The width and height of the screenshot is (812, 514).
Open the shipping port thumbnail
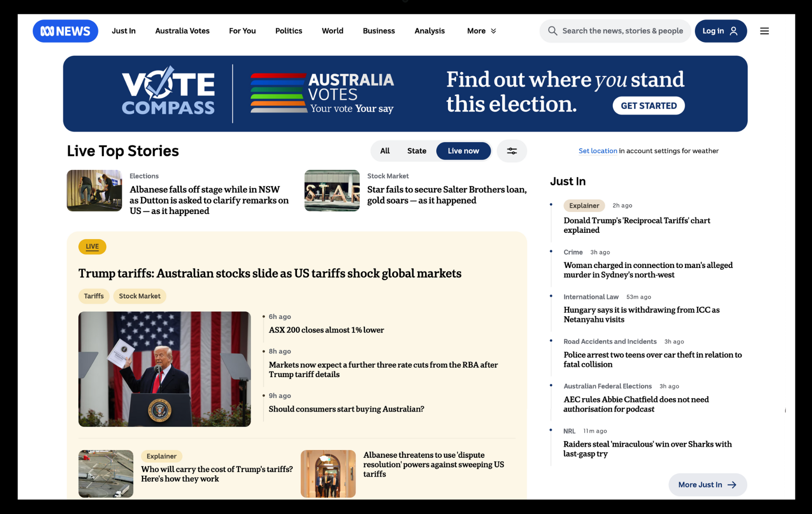(x=106, y=474)
